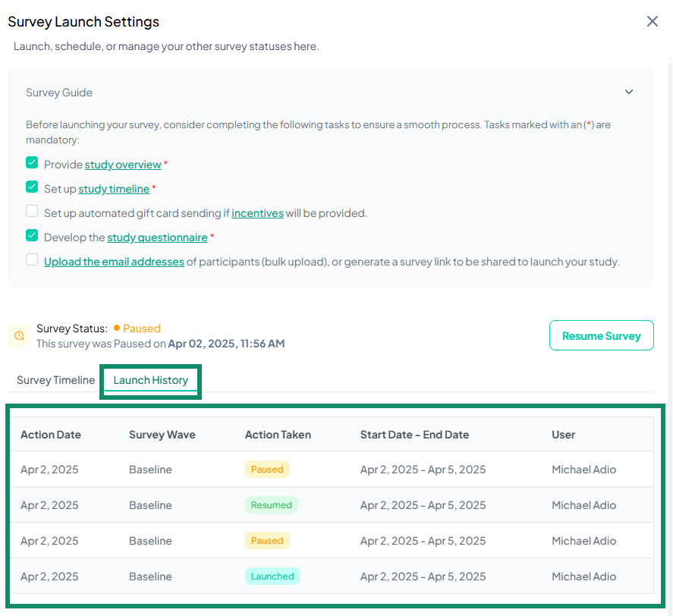The width and height of the screenshot is (673, 616).
Task: Click the clock history icon beside Survey Status
Action: point(18,335)
